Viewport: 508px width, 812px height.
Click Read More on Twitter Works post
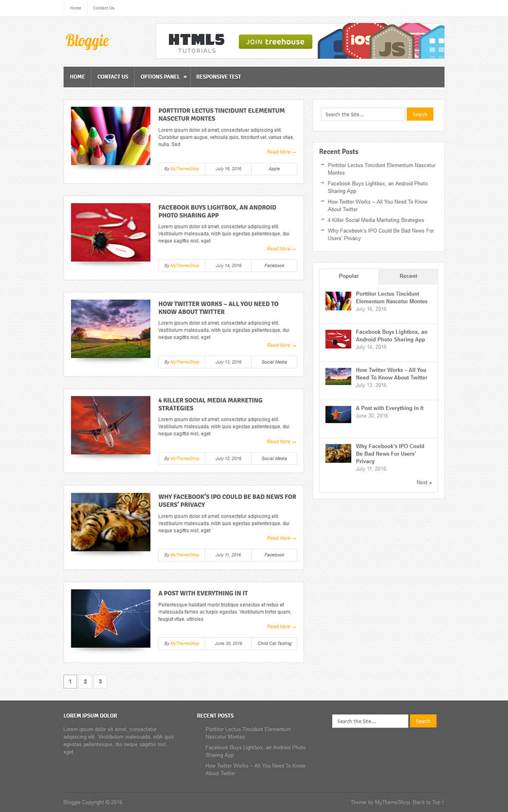tap(281, 345)
